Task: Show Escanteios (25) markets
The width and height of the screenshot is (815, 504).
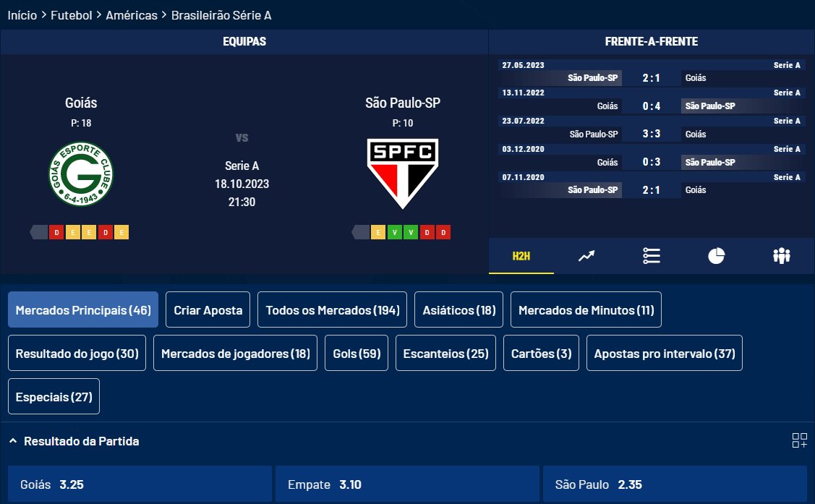Action: click(x=446, y=354)
